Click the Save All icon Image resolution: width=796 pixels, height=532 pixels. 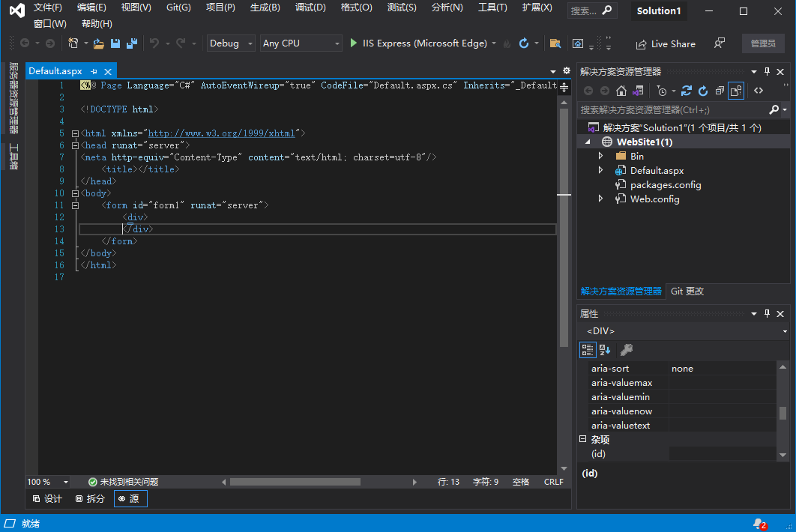[x=132, y=43]
